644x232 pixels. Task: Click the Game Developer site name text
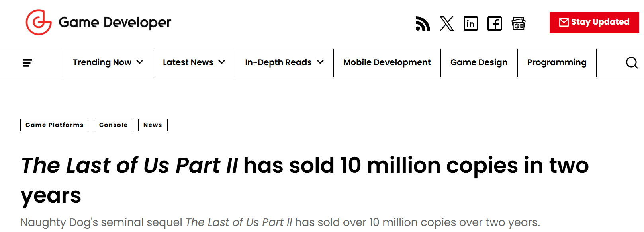pyautogui.click(x=115, y=23)
